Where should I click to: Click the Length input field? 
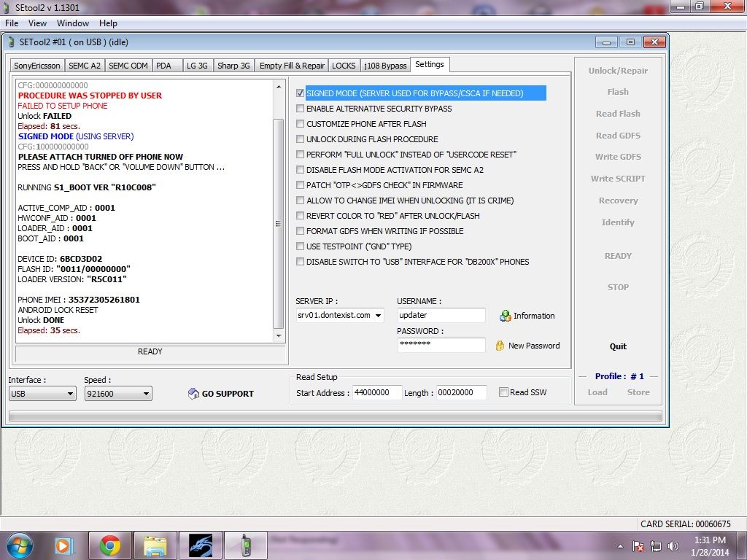pyautogui.click(x=461, y=392)
